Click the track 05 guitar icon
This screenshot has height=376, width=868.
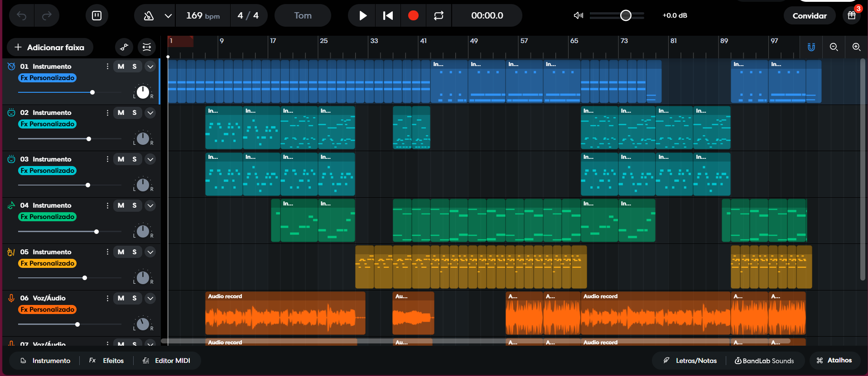[x=11, y=252]
